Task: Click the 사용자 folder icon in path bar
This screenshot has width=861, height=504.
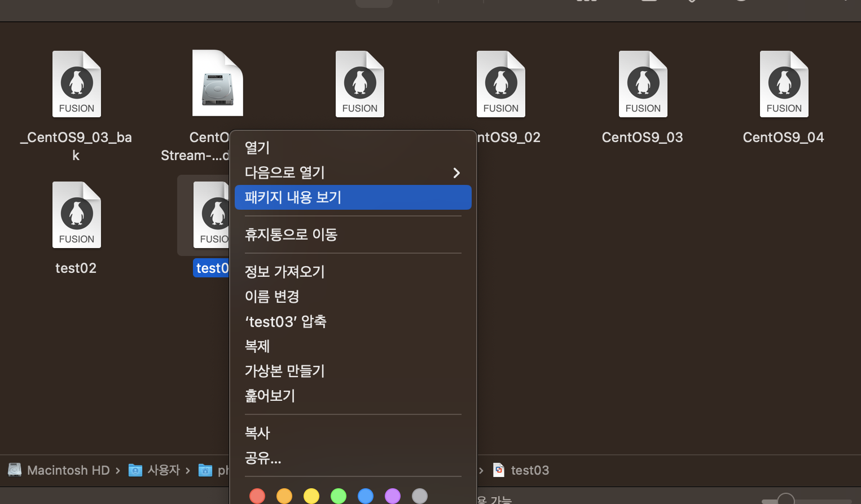Action: 135,470
